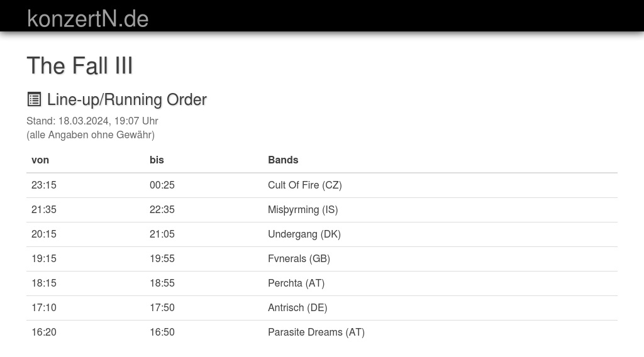Select the Parasite Dreams (AT) band entry
Viewport: 644px width, 357px height.
pos(316,332)
